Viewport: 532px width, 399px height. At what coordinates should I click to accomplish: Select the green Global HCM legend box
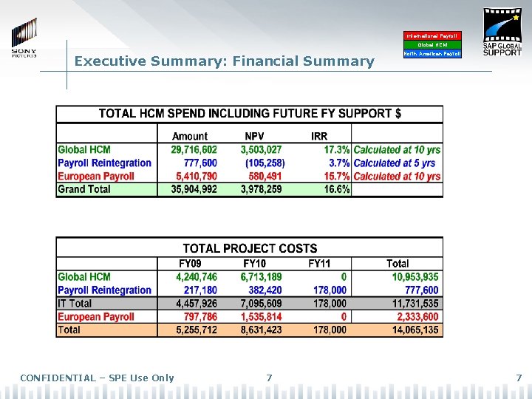click(432, 45)
